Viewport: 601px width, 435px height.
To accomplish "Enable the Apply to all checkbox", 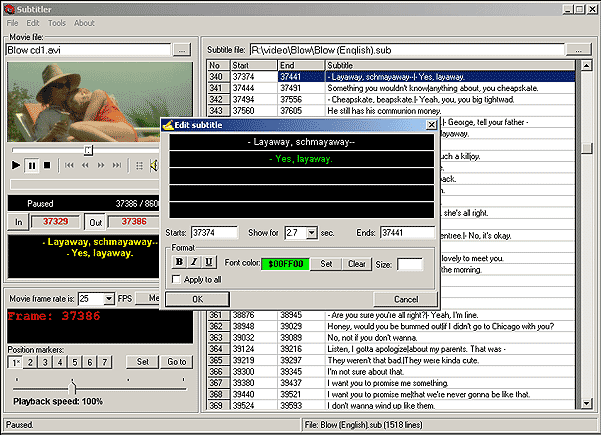I will click(177, 281).
